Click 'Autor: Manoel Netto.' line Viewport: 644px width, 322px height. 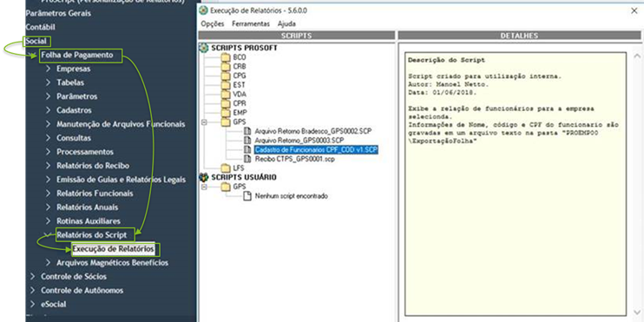449,84
